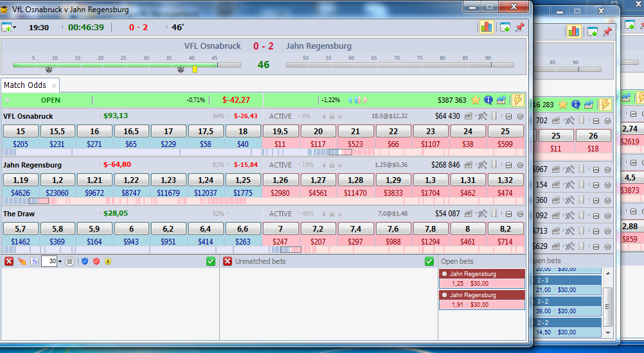Click the favorite star in Match Odds header
644x353 pixels.
click(476, 99)
